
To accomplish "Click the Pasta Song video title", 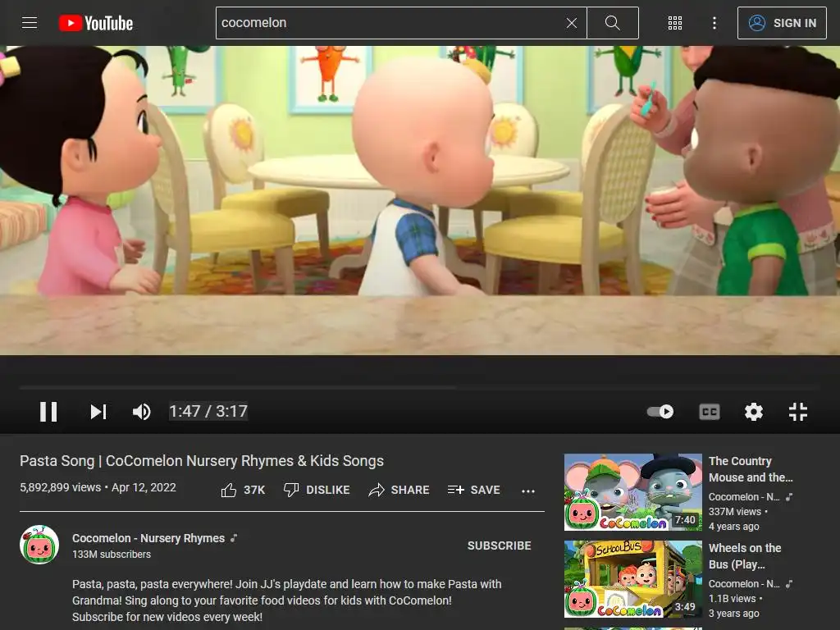I will pos(202,461).
